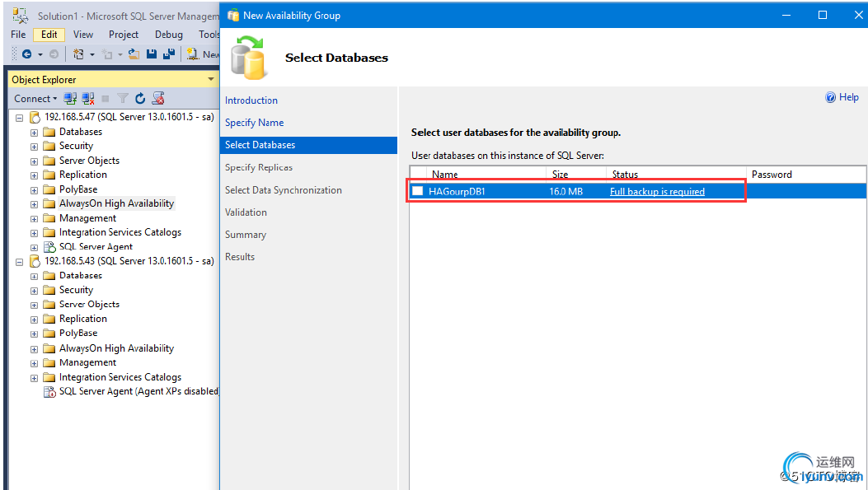Click the Save disk icon in toolbar

click(x=152, y=54)
